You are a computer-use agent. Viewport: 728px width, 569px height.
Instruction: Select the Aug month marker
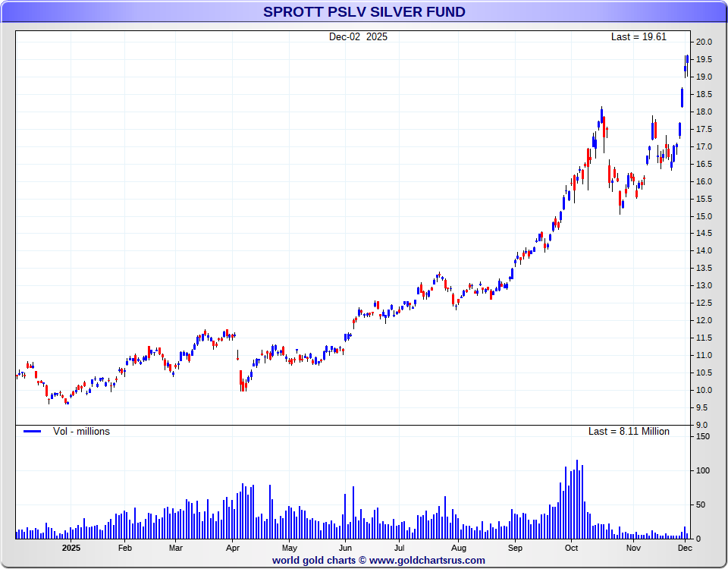pos(458,548)
